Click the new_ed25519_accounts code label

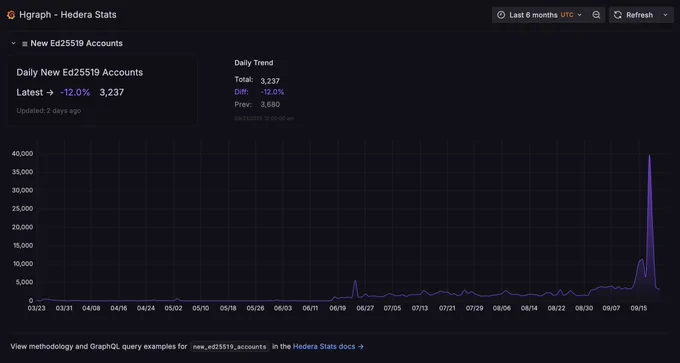pos(230,347)
